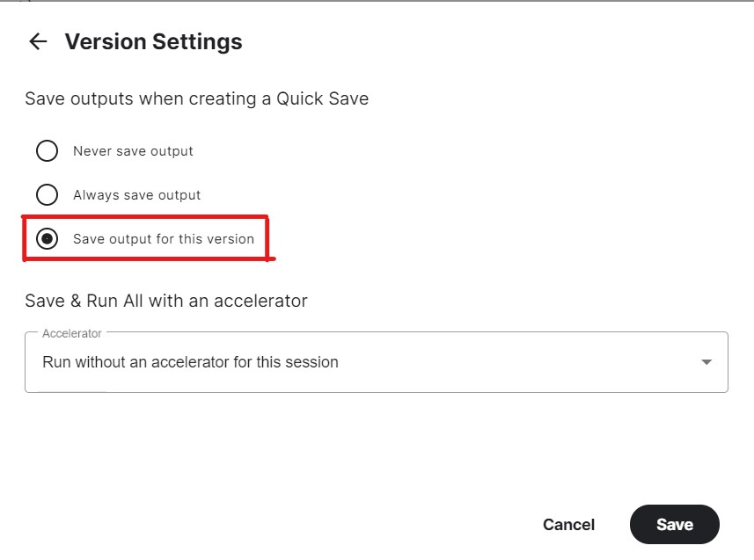Cancel the version settings changes
The image size is (754, 560).
[x=568, y=525]
